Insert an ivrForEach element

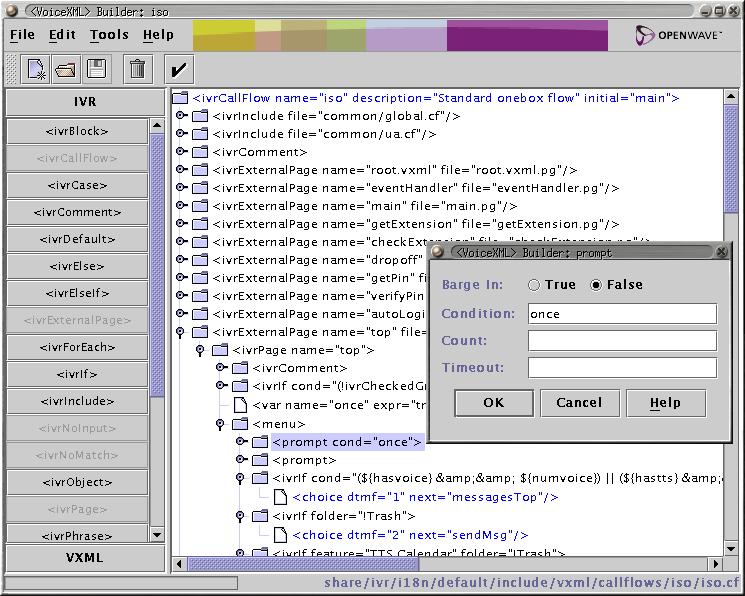tap(77, 347)
